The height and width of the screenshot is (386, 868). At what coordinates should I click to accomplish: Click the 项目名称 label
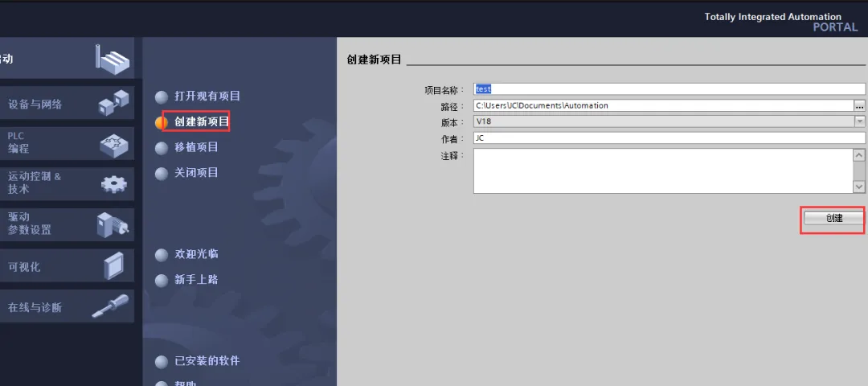[x=444, y=90]
